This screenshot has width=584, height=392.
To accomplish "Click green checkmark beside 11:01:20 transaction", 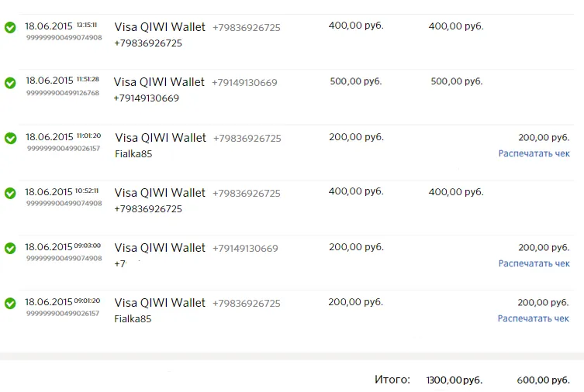I will pos(10,138).
